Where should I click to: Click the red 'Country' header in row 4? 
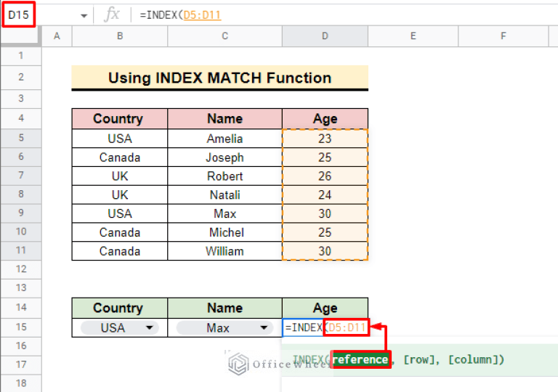tap(120, 119)
